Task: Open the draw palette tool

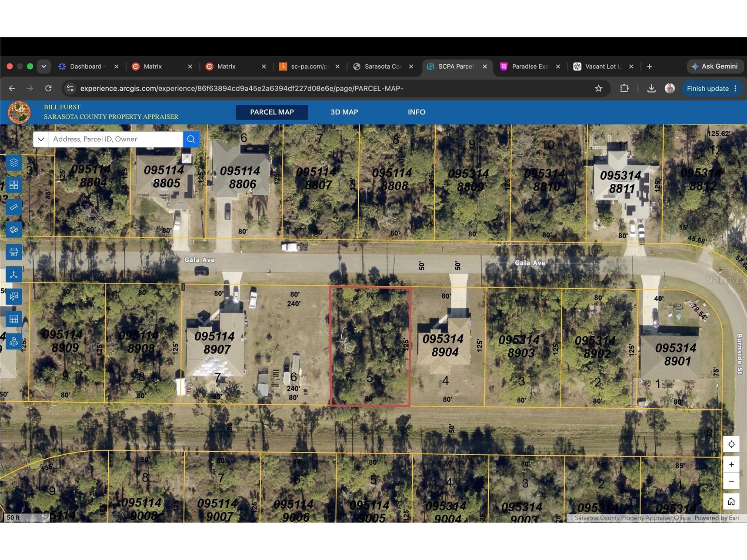Action: [x=13, y=230]
